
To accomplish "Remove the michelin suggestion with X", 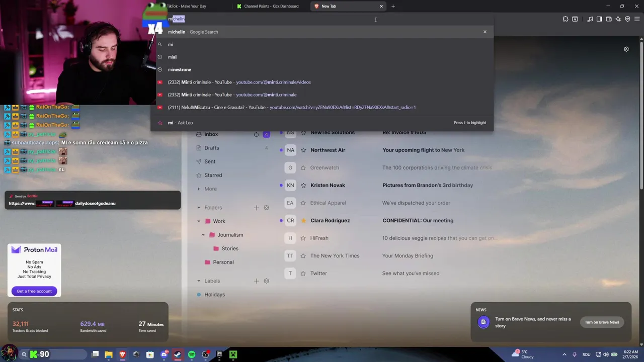I will (485, 32).
